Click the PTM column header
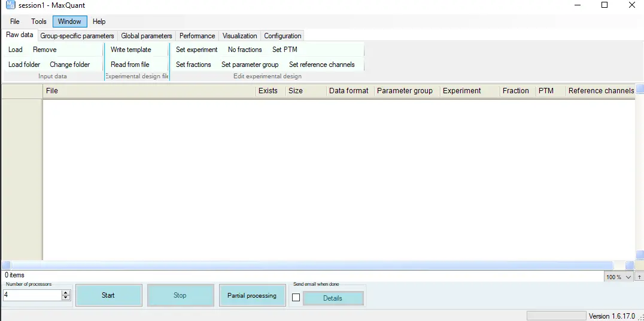The height and width of the screenshot is (321, 644). click(551, 91)
